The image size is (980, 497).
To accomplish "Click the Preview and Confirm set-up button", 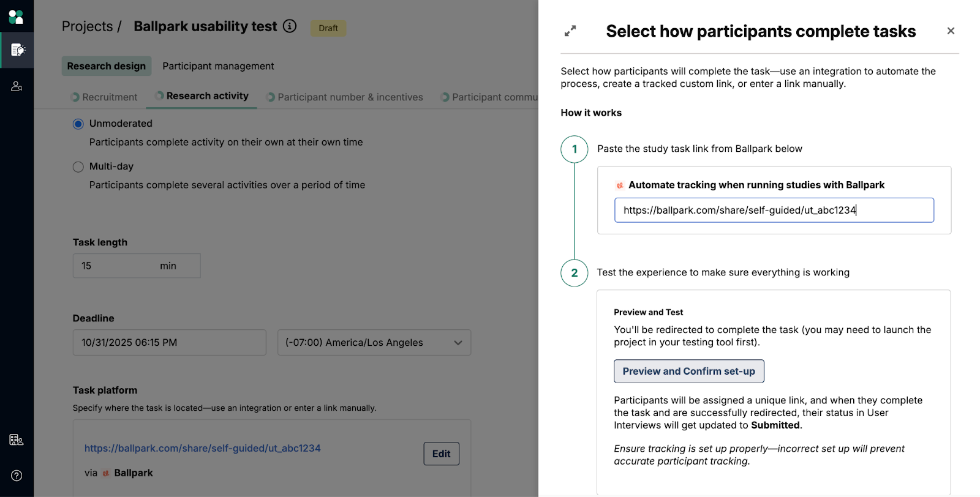I will (688, 372).
